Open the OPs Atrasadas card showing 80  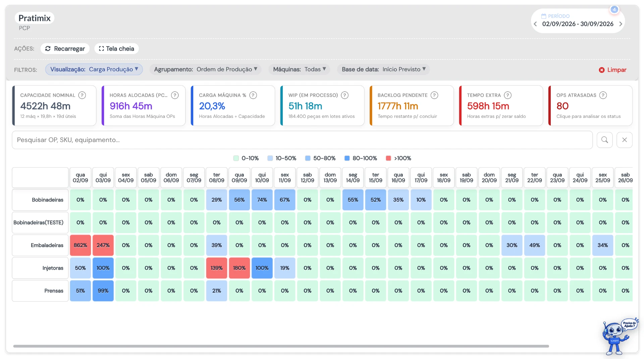[590, 105]
